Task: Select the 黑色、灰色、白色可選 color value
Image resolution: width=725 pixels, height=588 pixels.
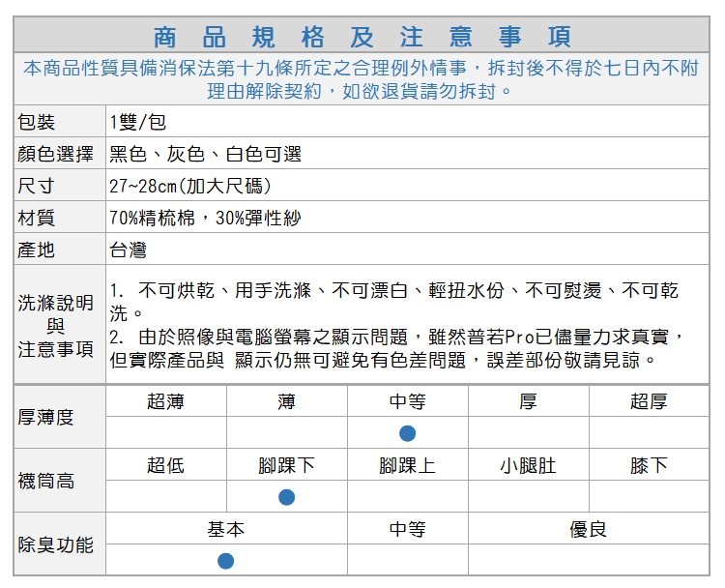Action: coord(206,154)
